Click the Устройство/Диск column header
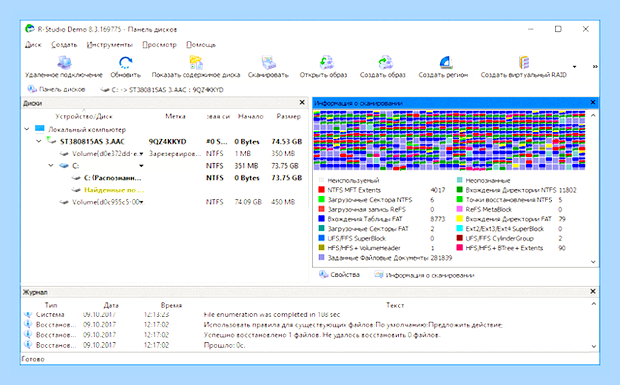The height and width of the screenshot is (385, 620). pyautogui.click(x=84, y=116)
